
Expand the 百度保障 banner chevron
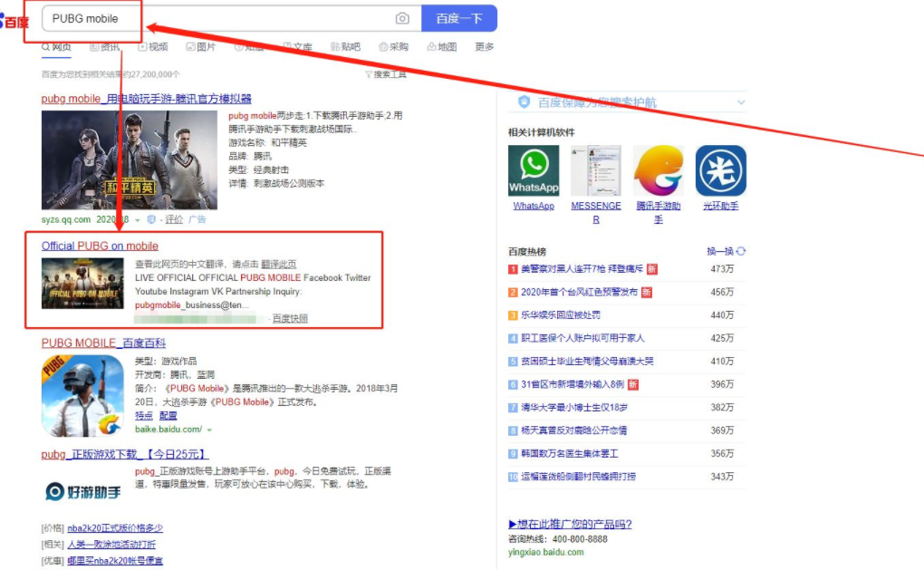pos(741,102)
